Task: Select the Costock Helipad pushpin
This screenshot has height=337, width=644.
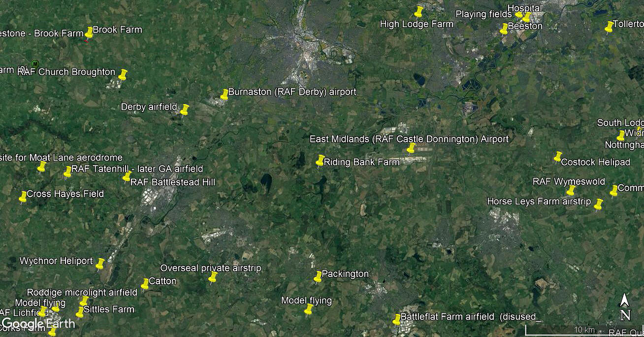Action: pos(558,157)
